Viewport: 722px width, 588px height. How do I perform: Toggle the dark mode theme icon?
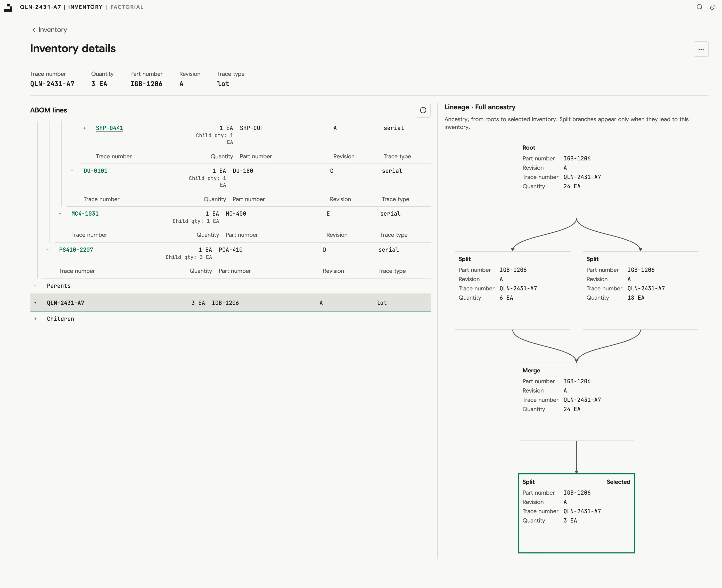(713, 7)
